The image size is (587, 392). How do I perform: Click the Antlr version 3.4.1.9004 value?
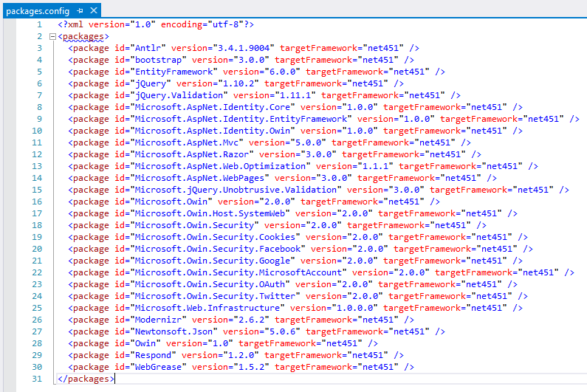(244, 48)
